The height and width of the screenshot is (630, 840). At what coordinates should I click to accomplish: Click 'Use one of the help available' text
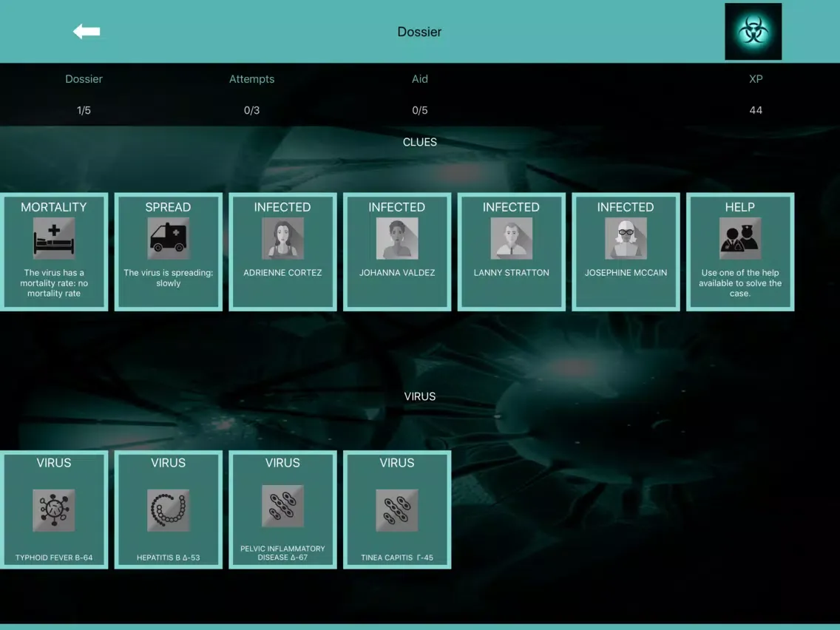click(740, 283)
